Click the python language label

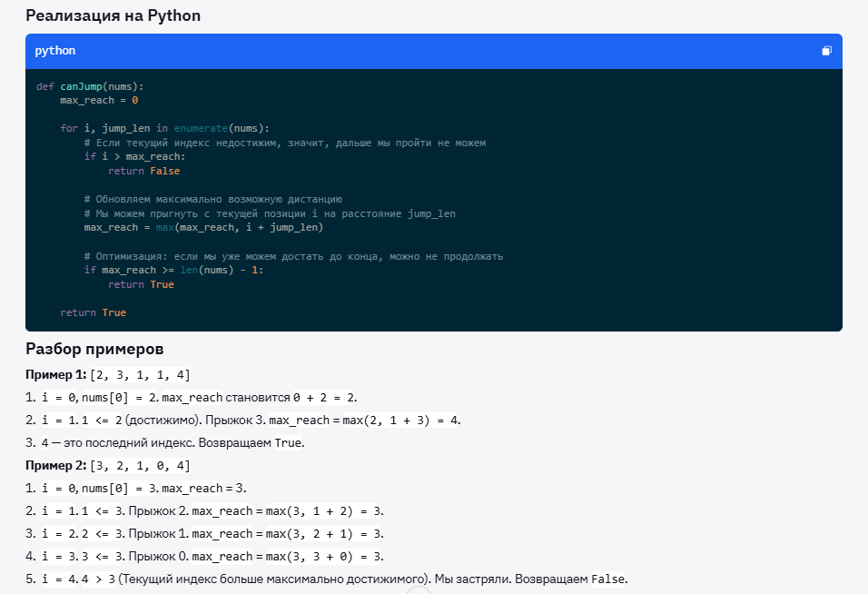click(55, 51)
